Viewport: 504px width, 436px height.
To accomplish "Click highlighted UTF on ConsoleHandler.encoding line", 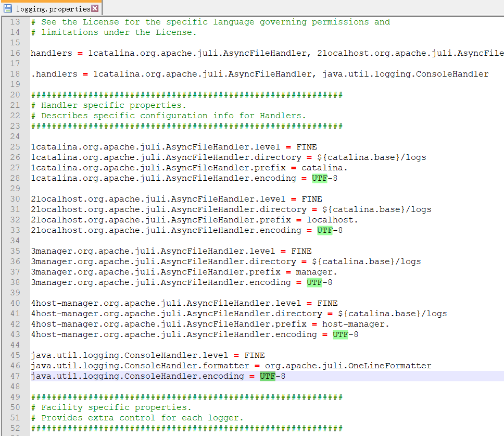I will tap(268, 376).
